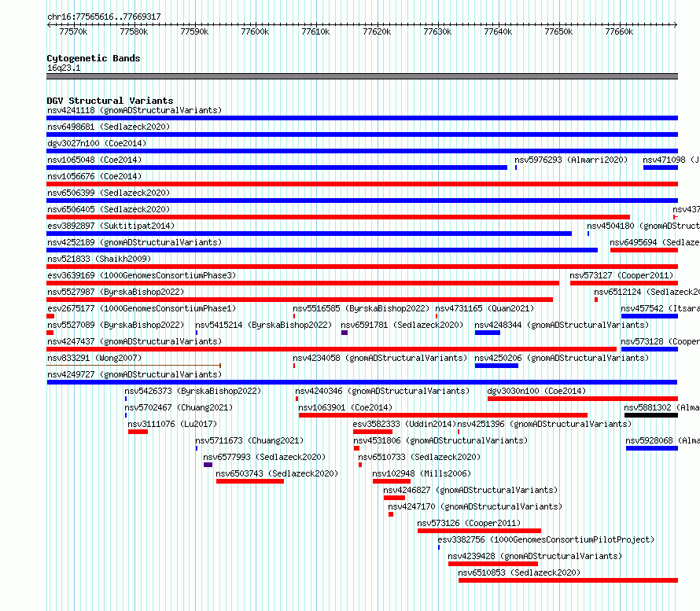Image resolution: width=700 pixels, height=611 pixels.
Task: Click the nsv4241118 gnomAD variant label
Action: pos(134,110)
